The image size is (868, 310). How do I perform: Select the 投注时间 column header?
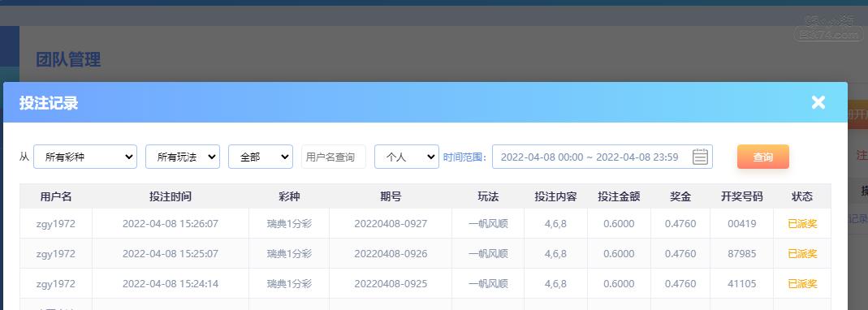(171, 196)
